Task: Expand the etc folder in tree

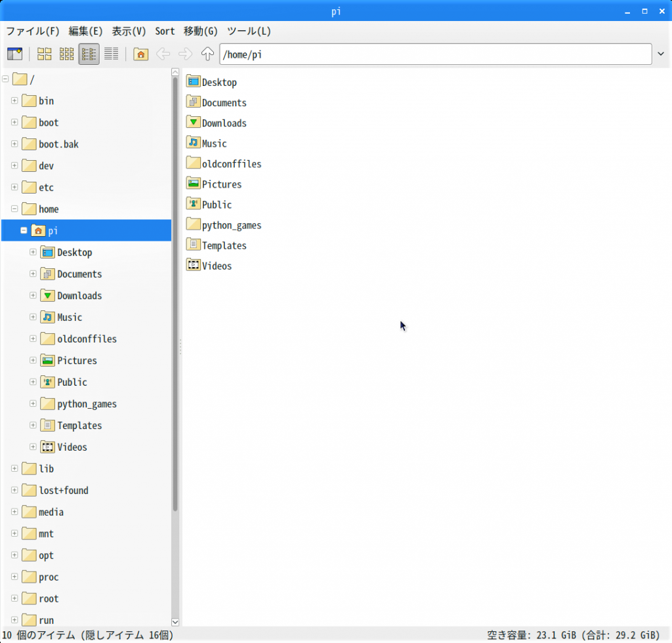Action: (14, 187)
